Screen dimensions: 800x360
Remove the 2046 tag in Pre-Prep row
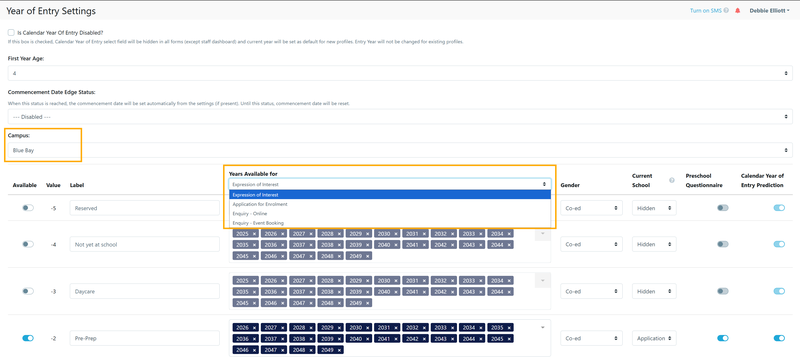[254, 350]
